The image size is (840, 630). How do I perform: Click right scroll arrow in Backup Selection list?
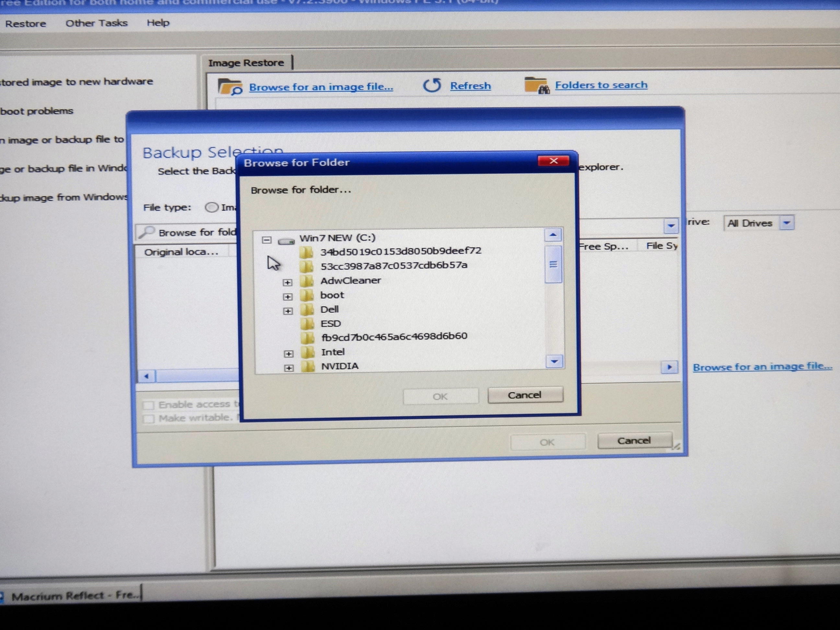point(670,367)
